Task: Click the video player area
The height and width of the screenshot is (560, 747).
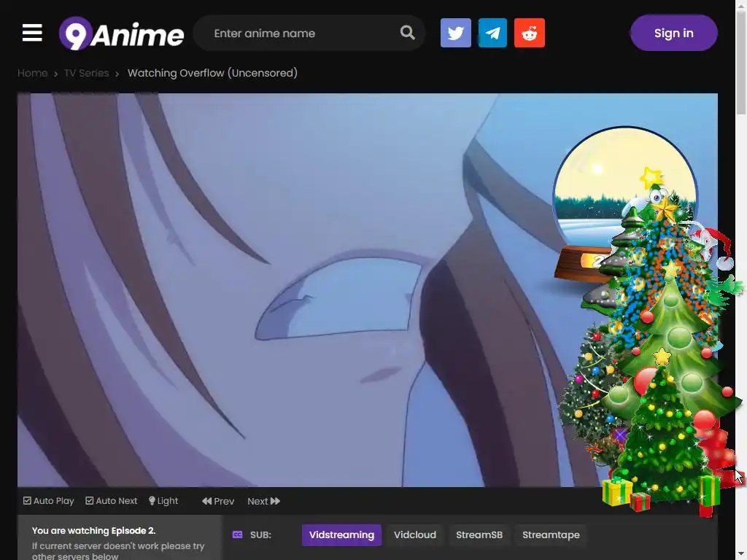Action: (368, 290)
